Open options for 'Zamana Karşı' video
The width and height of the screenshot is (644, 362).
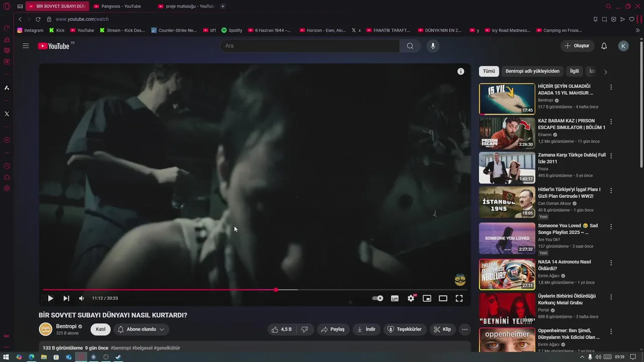(611, 156)
